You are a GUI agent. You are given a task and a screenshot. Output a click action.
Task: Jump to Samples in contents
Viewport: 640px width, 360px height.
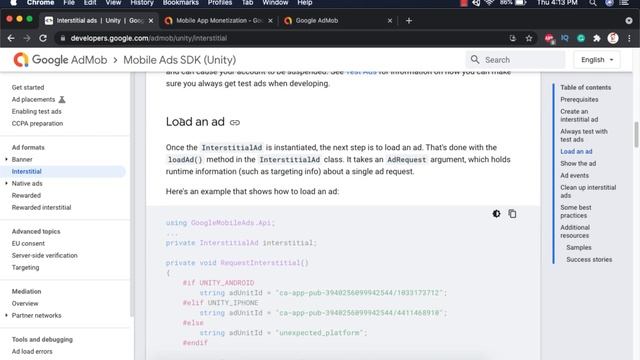[x=579, y=247]
